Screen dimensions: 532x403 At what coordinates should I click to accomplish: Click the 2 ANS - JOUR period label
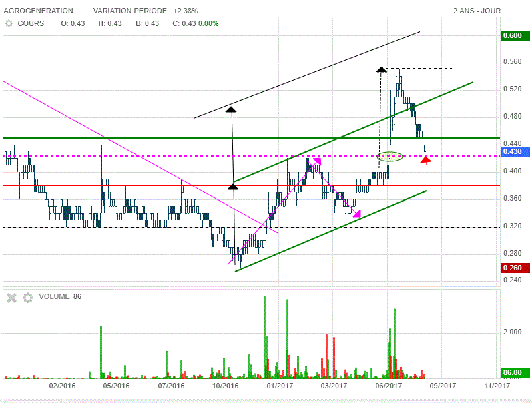(477, 11)
